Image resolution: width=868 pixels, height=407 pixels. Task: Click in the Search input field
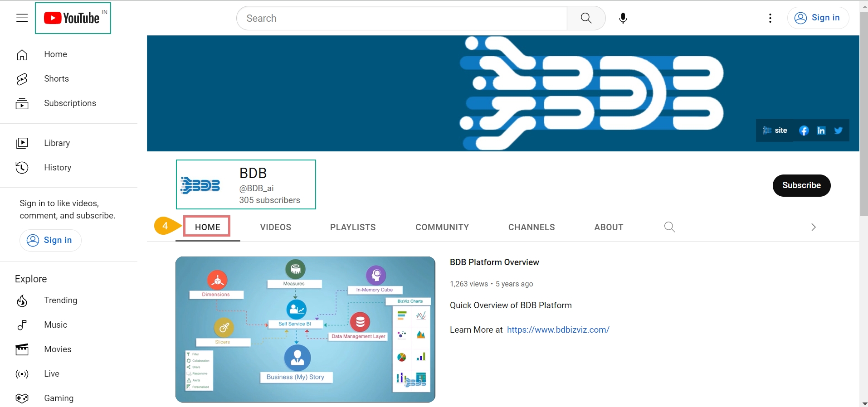click(402, 18)
